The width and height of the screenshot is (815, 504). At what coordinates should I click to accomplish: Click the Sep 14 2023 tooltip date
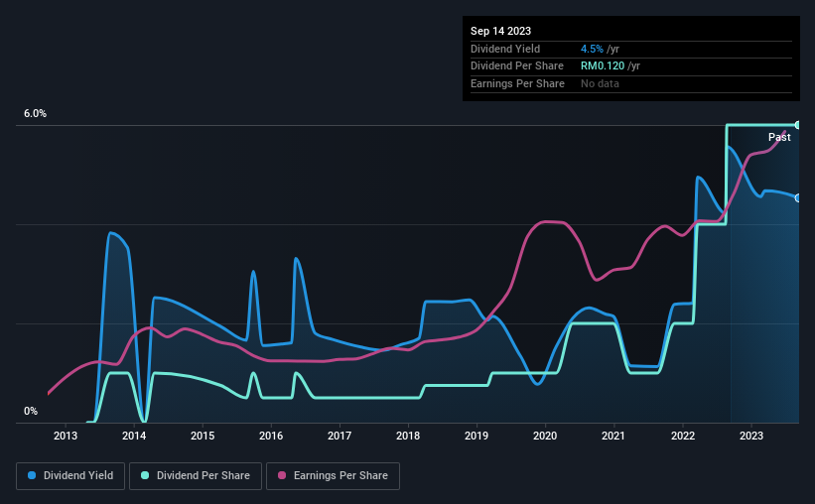point(500,31)
